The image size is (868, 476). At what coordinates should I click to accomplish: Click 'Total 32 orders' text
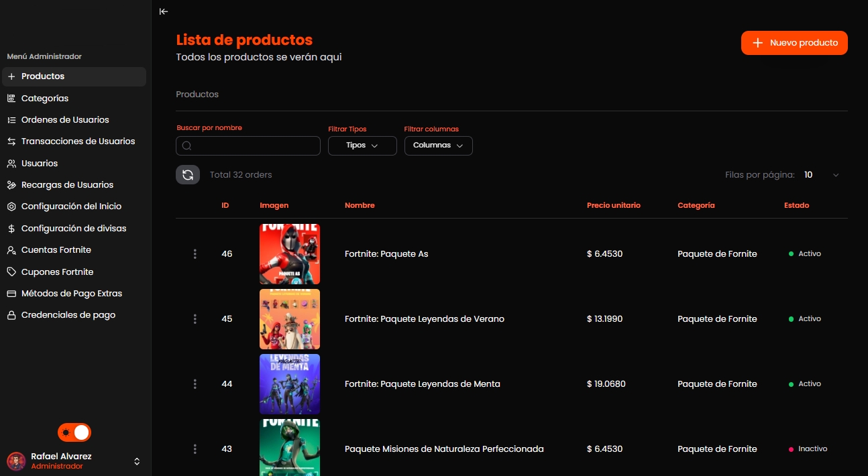[241, 175]
